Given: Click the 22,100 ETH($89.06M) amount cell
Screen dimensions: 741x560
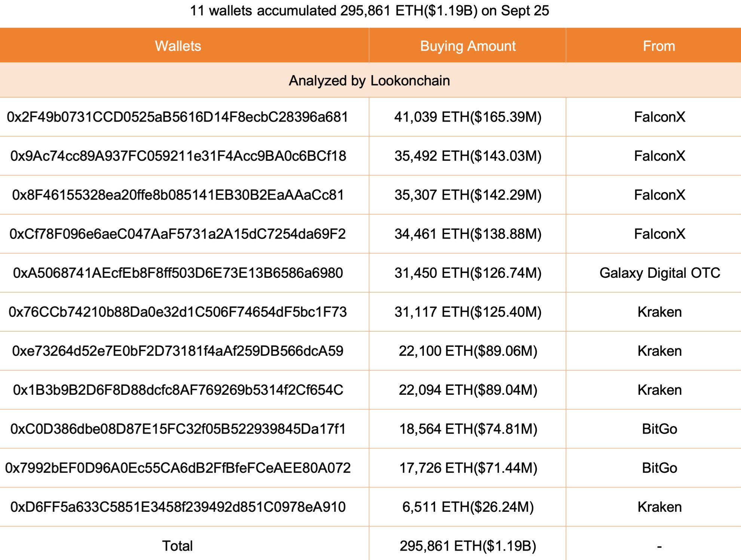Looking at the screenshot, I should point(468,351).
